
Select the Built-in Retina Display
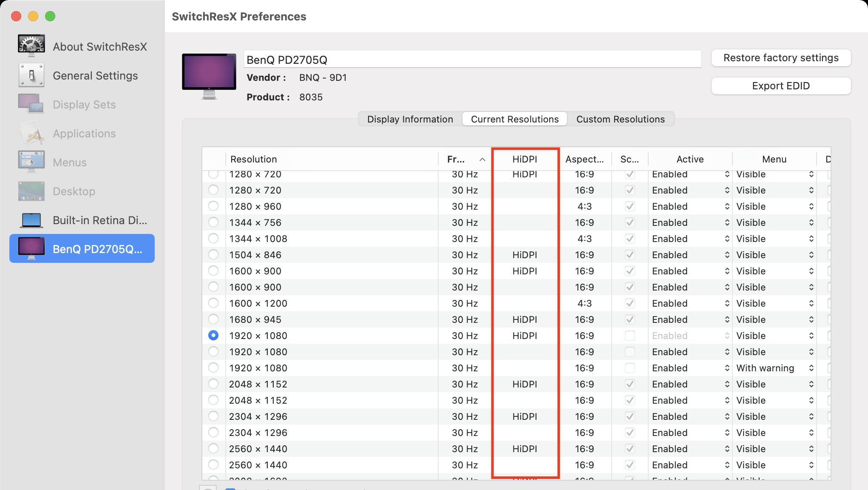(x=100, y=220)
